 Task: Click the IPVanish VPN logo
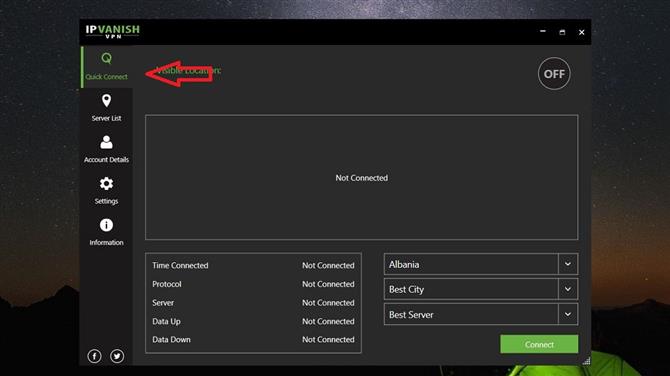[112, 32]
